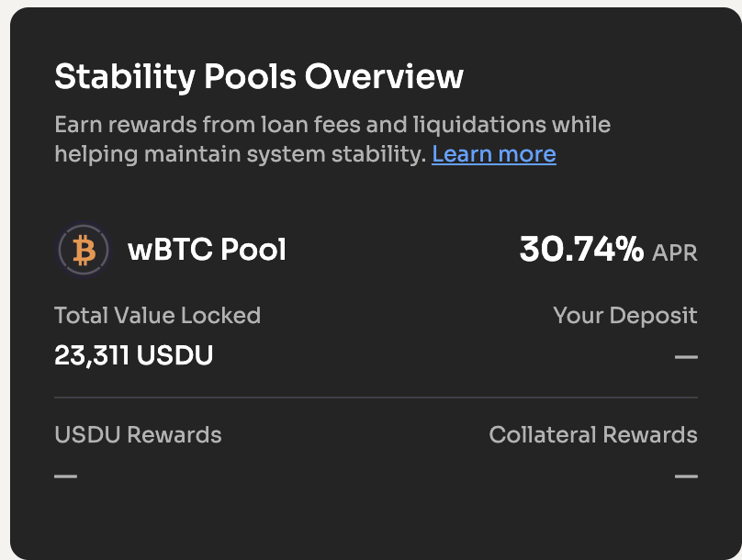
Task: Click the 23,311 locked amount figure
Action: (x=92, y=355)
